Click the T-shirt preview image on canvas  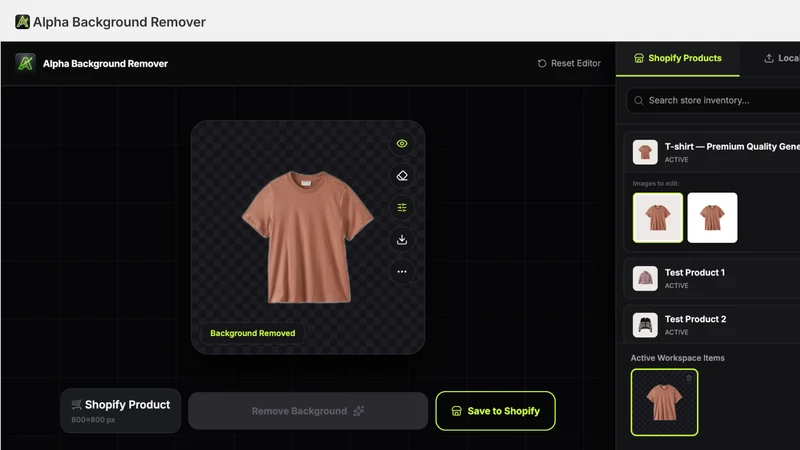pos(308,237)
